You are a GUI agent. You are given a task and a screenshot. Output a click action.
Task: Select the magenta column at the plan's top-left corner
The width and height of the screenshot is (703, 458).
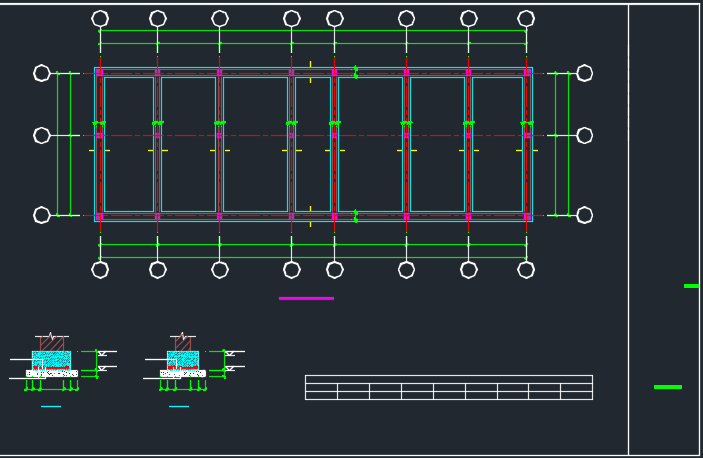100,73
